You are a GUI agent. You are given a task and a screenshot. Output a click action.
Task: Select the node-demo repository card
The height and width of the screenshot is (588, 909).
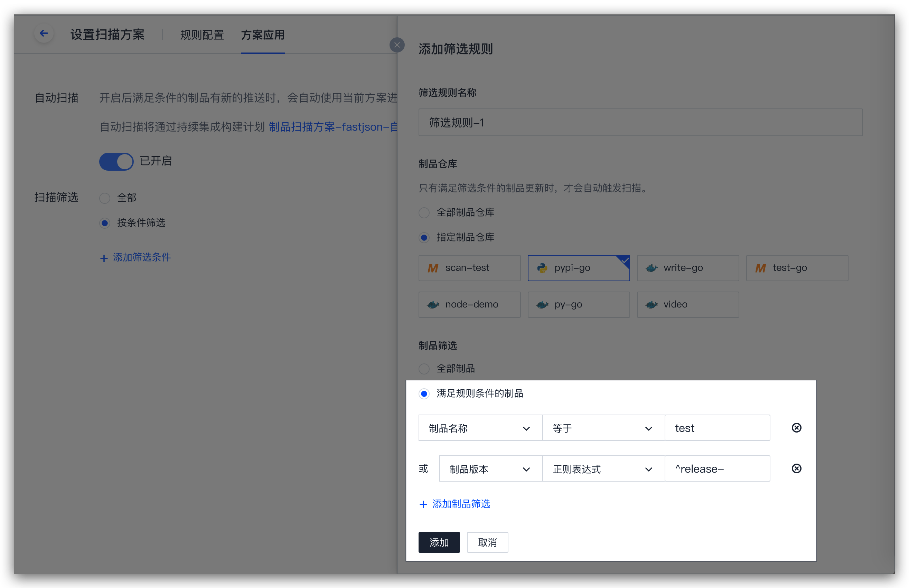[x=469, y=305]
